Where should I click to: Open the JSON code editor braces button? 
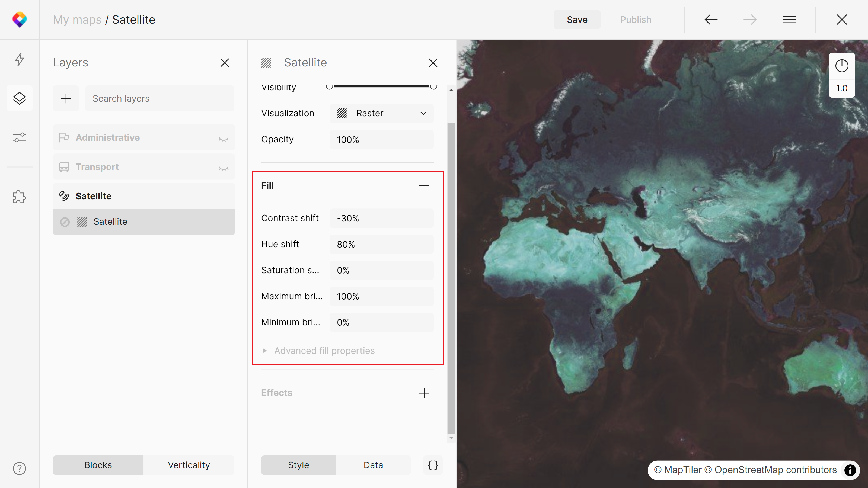tap(433, 465)
